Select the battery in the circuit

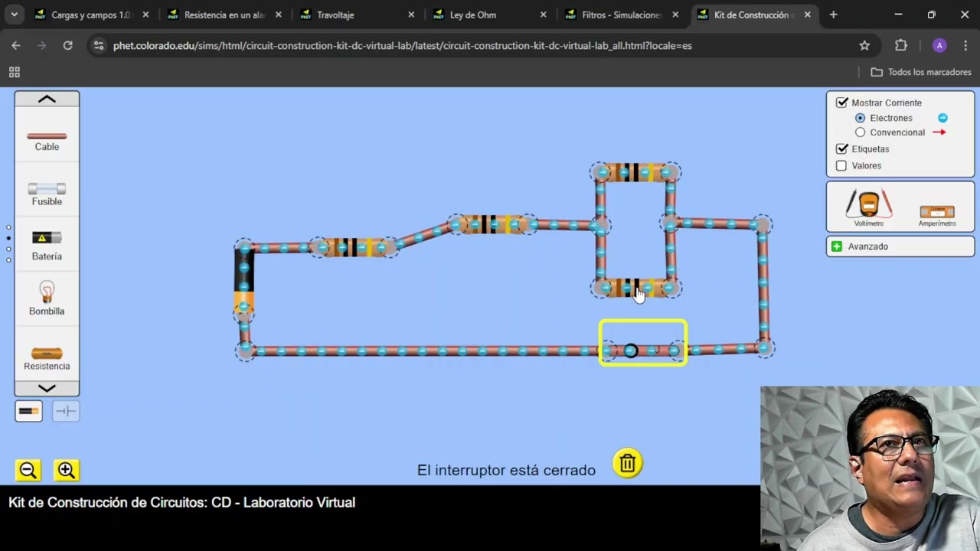pyautogui.click(x=243, y=280)
